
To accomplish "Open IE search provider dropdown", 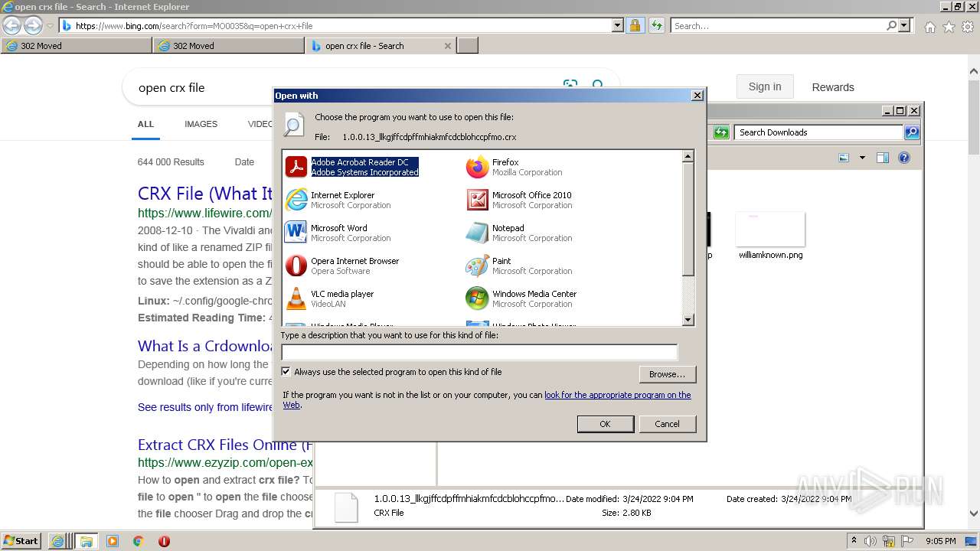I will pyautogui.click(x=905, y=25).
